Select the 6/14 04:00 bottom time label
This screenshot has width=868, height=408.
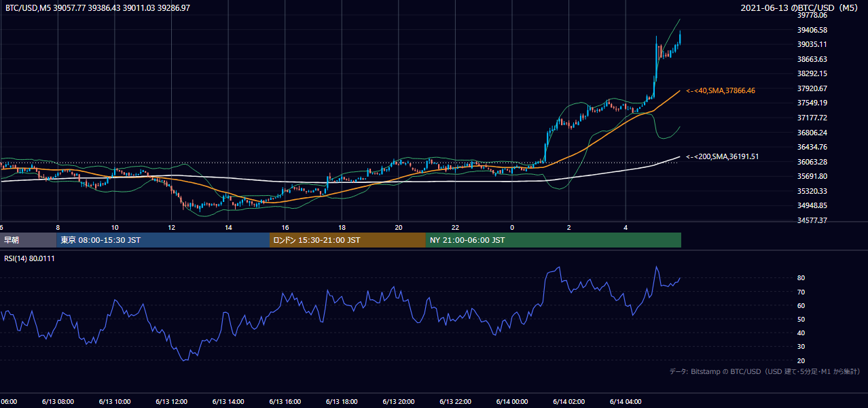pyautogui.click(x=626, y=402)
